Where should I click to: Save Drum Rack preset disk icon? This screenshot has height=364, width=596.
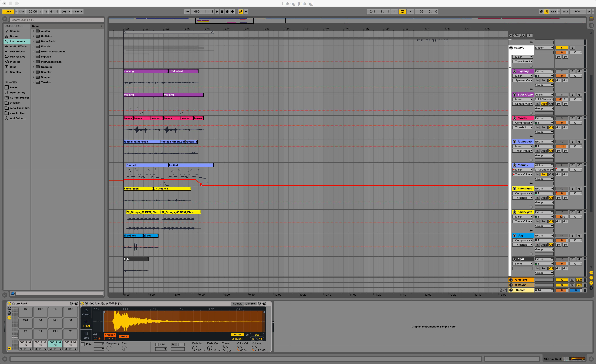pyautogui.click(x=76, y=303)
